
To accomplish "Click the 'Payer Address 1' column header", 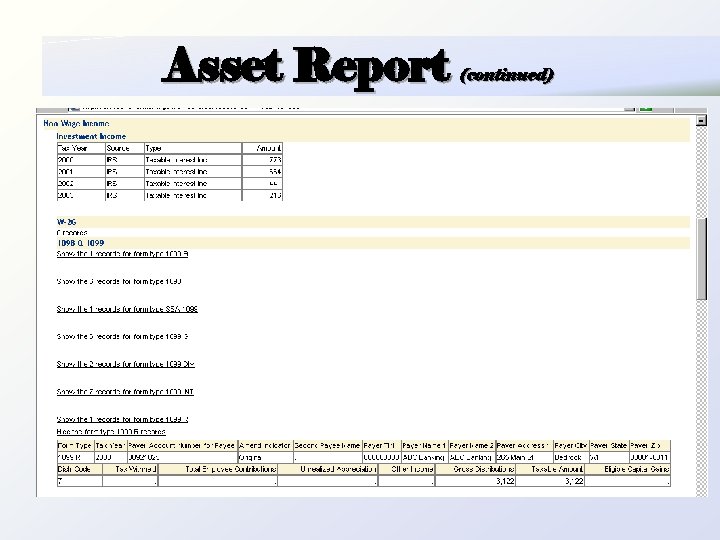I will [x=524, y=445].
